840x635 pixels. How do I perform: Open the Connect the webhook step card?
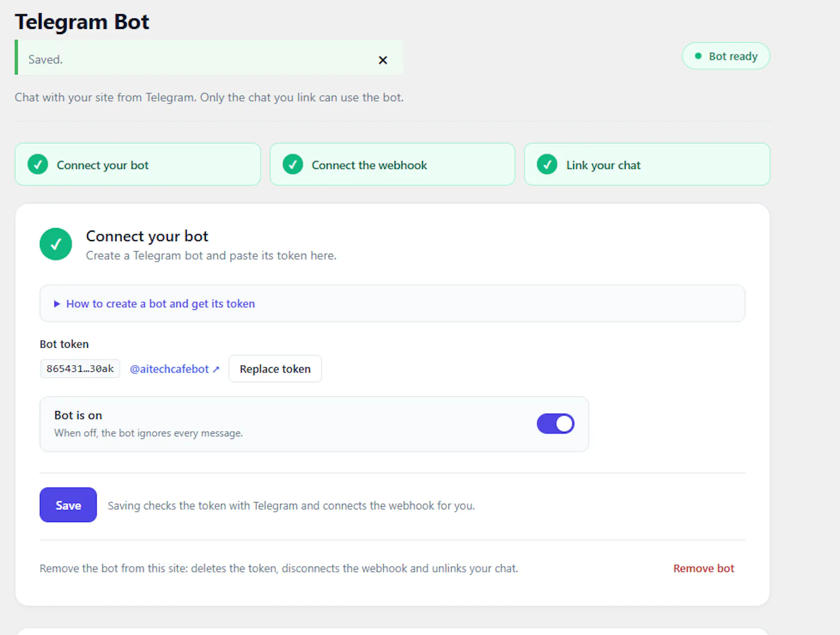tap(392, 164)
